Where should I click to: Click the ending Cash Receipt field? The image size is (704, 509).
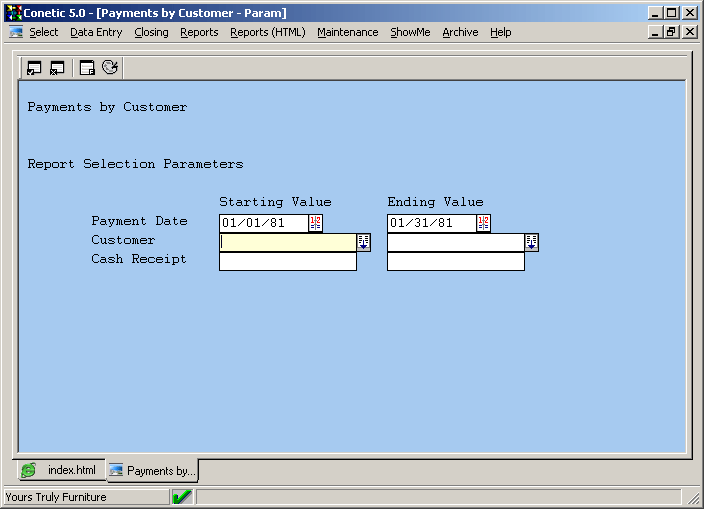tap(455, 261)
